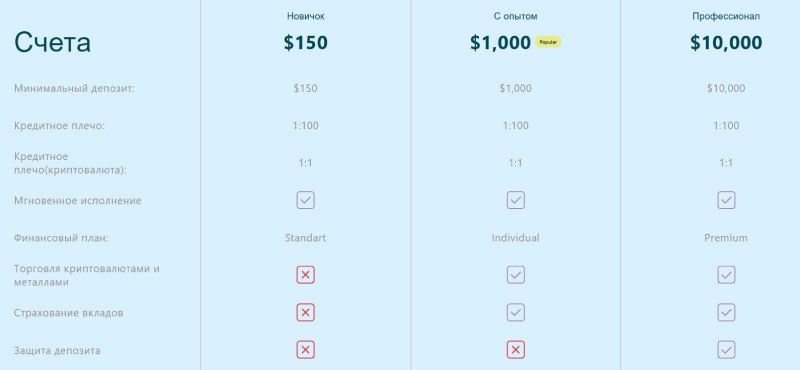The width and height of the screenshot is (800, 370).
Task: Click Профессионал checkmark for Торговля криптовалютами
Action: pos(726,275)
